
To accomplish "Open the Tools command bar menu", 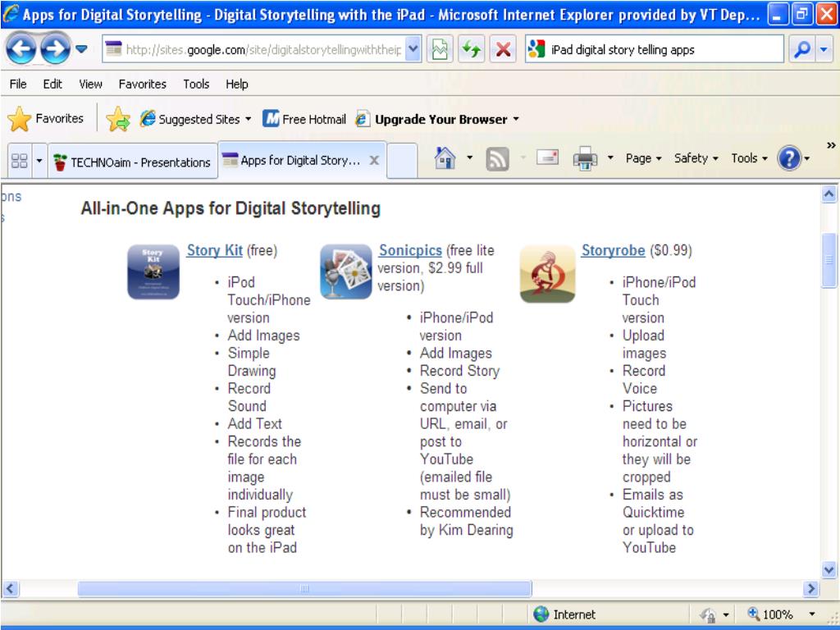I will click(750, 158).
